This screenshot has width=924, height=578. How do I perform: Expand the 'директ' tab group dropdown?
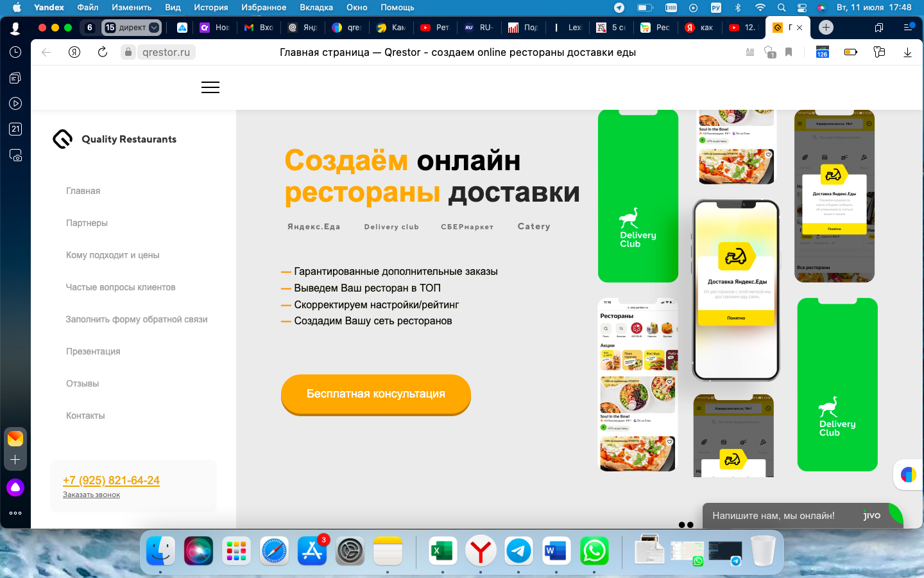coord(154,28)
